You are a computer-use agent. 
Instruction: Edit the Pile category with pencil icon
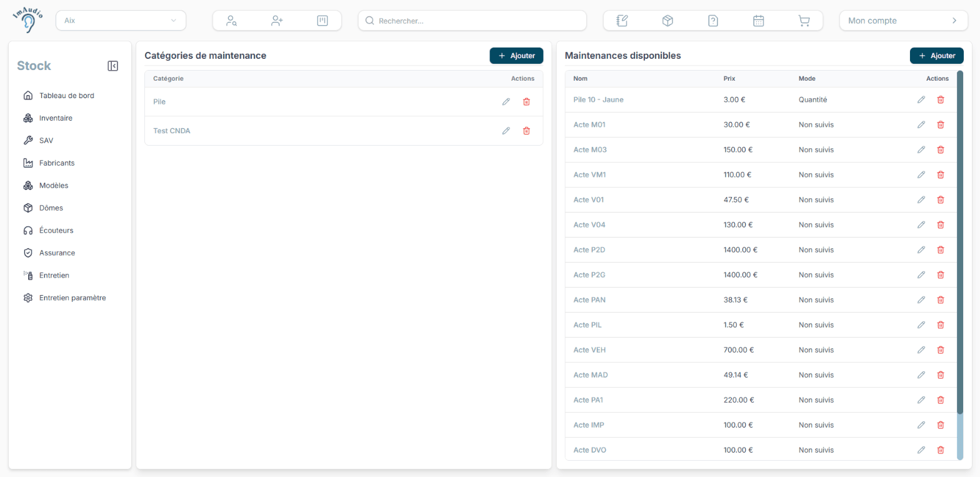coord(506,101)
